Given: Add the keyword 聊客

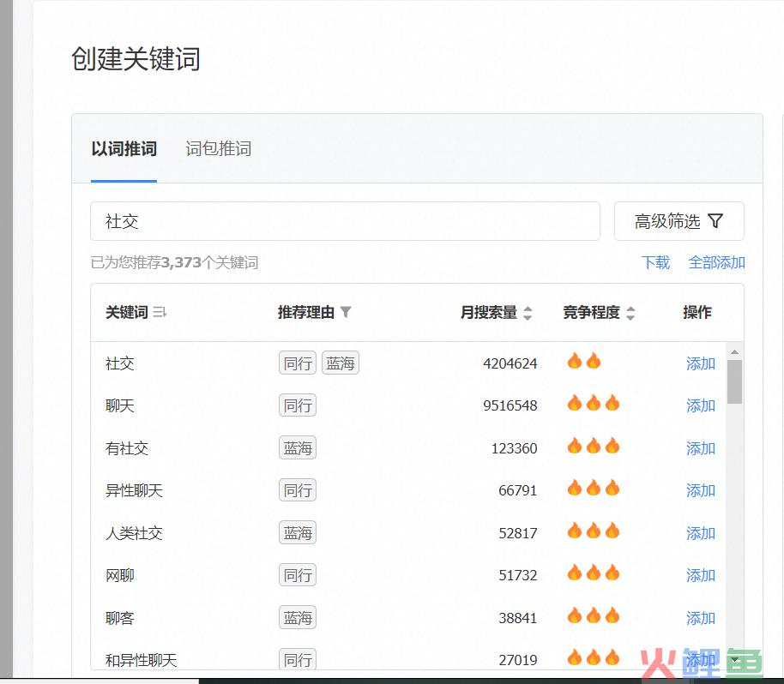Looking at the screenshot, I should click(x=701, y=618).
